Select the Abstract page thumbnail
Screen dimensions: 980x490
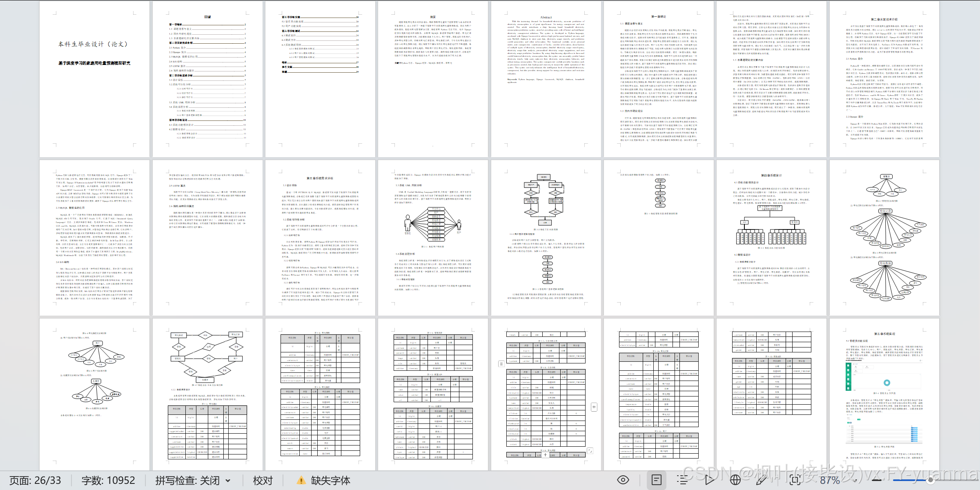(546, 79)
